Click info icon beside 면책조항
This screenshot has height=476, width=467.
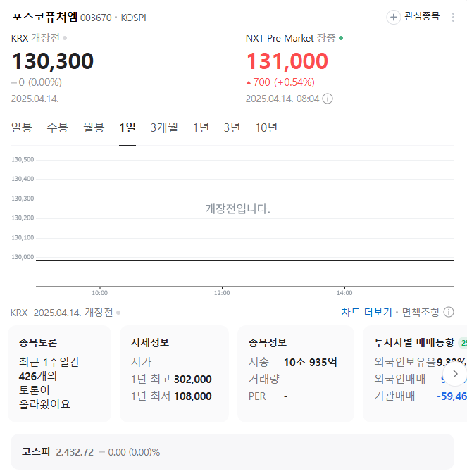coord(449,312)
